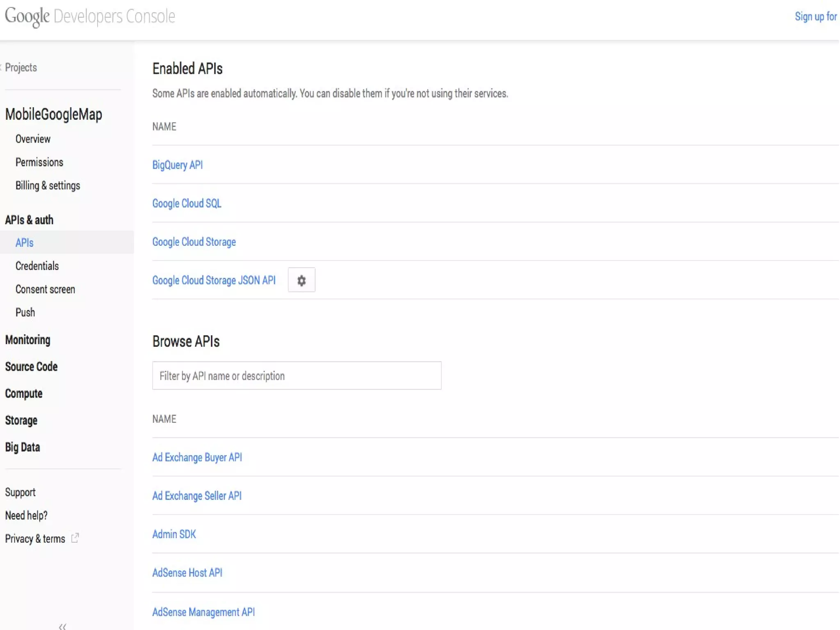The width and height of the screenshot is (840, 630).
Task: Expand the APIs & auth section
Action: tap(29, 220)
